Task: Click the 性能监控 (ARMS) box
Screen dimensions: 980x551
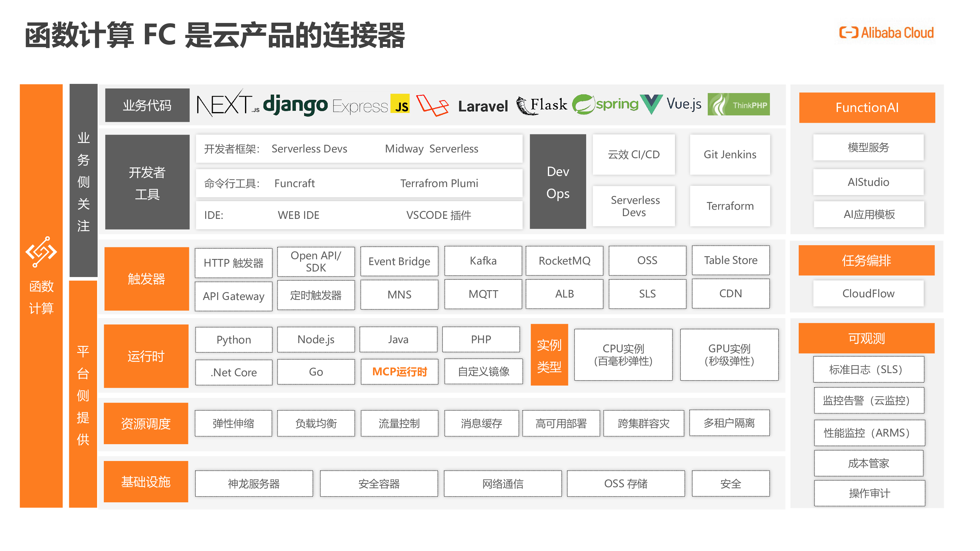Action: [x=869, y=433]
